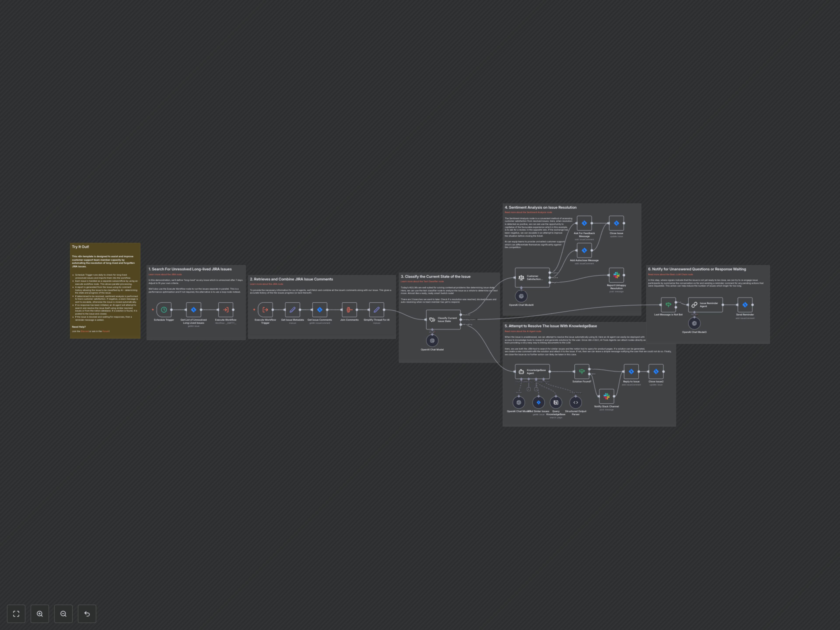
Task: Click the yellow 'Try It Out!' sticky note
Action: pyautogui.click(x=105, y=289)
